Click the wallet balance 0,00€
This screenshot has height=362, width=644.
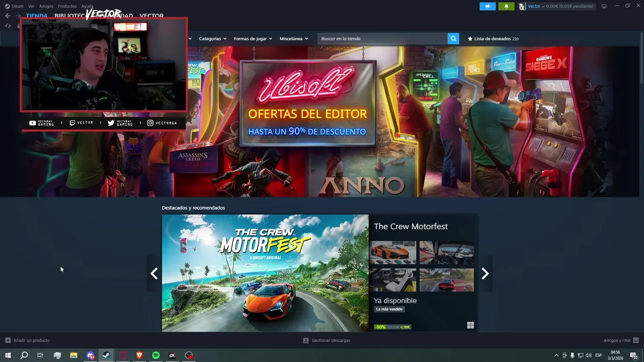[x=552, y=6]
